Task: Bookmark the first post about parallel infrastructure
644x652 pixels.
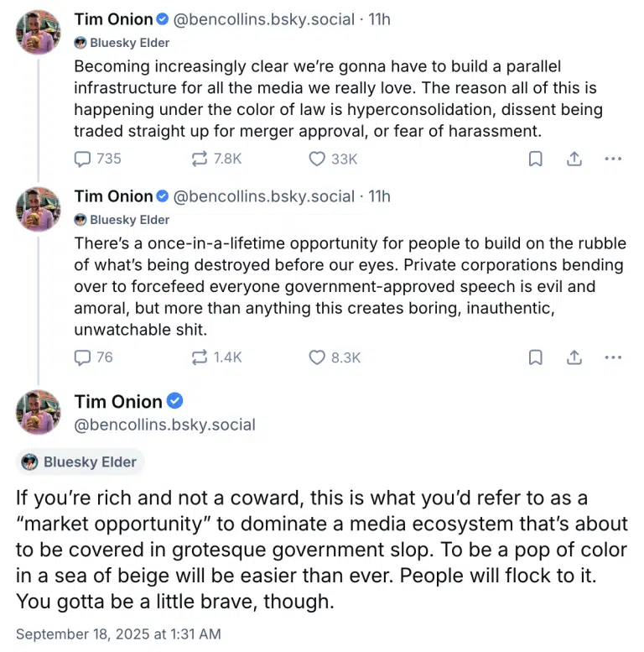Action: (535, 159)
